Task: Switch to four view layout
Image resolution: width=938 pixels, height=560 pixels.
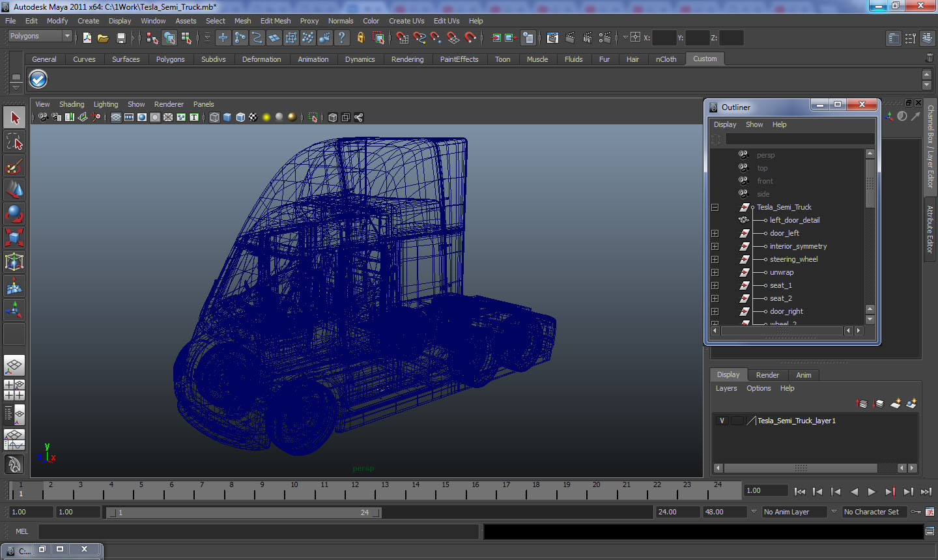Action: [x=14, y=389]
